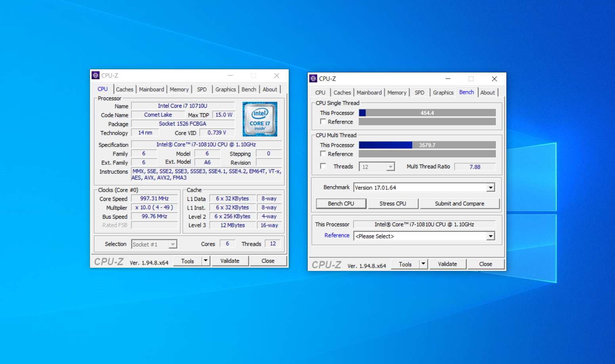Open Caches tab in the right window

[342, 93]
